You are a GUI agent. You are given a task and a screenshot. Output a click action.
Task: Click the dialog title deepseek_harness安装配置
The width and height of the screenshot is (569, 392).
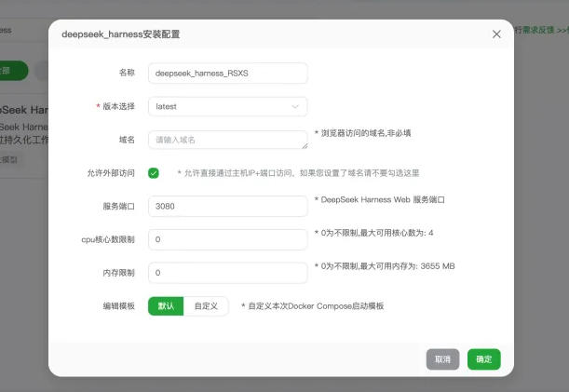tap(121, 34)
